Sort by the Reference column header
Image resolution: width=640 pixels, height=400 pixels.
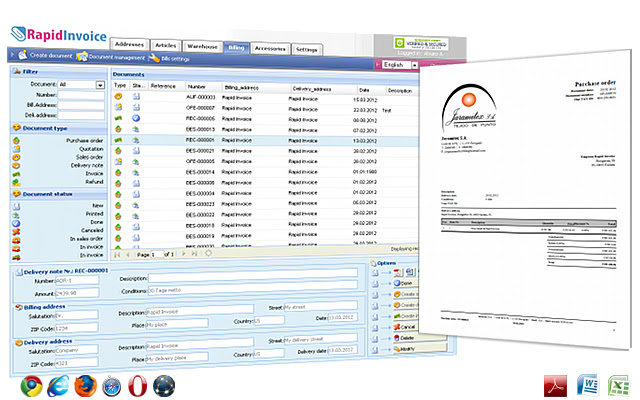point(165,86)
